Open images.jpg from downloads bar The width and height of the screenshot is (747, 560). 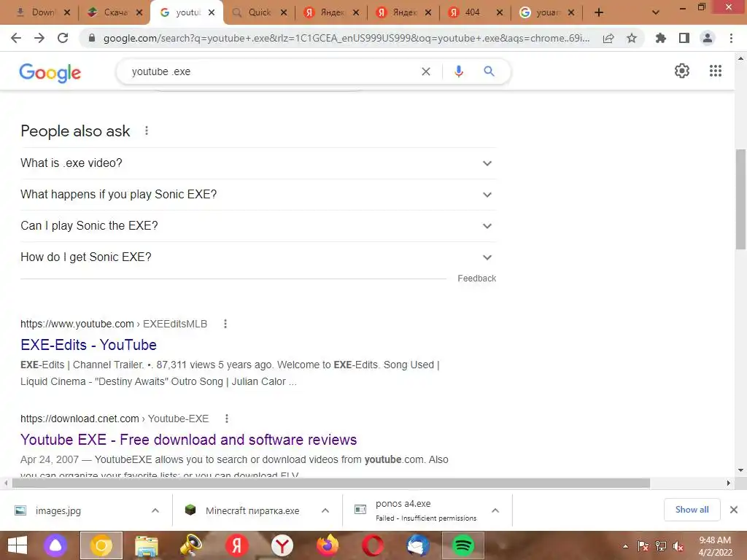click(58, 510)
